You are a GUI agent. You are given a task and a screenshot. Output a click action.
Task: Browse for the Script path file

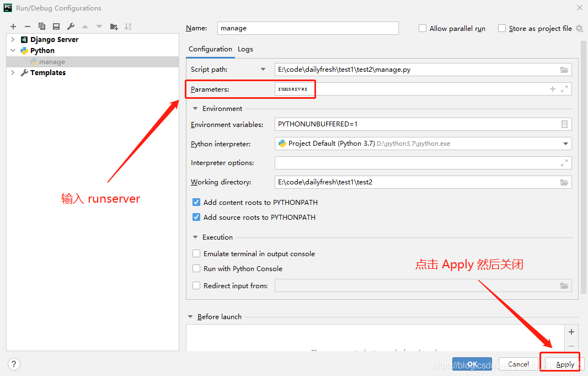tap(564, 69)
